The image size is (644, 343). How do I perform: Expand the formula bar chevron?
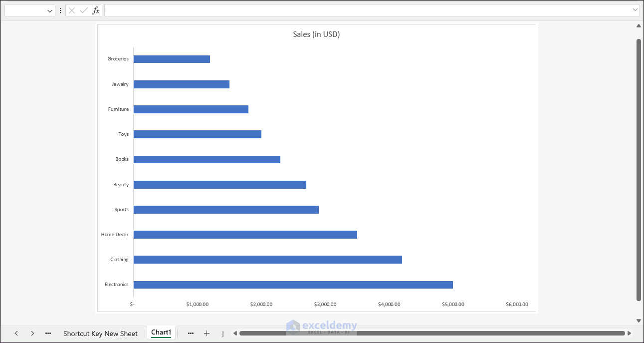(635, 10)
